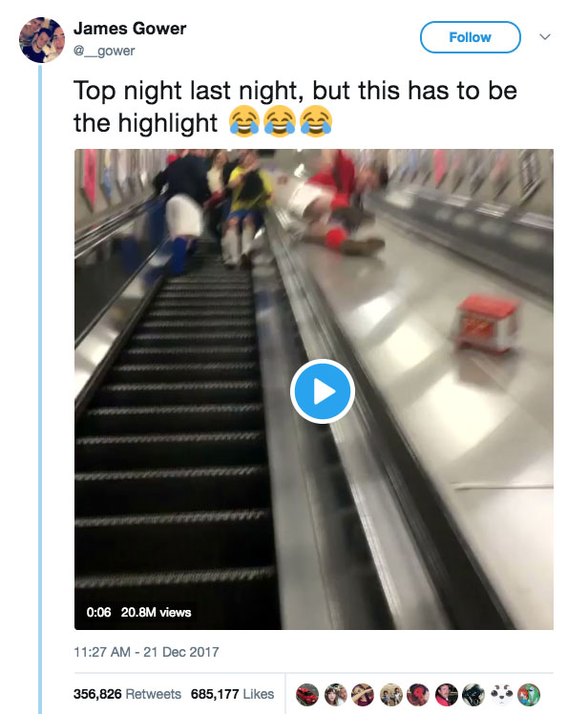The width and height of the screenshot is (588, 714).
Task: Open the third liker avatar
Action: 363,695
